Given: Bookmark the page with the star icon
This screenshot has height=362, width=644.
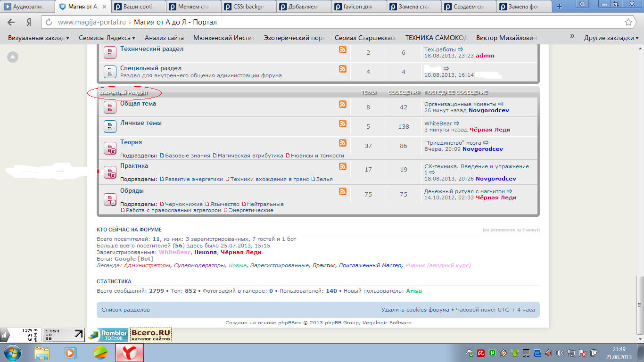Looking at the screenshot, I should click(x=628, y=22).
